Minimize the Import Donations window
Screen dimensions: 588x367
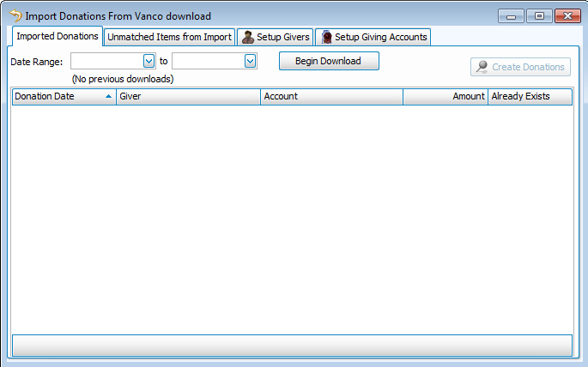point(510,15)
